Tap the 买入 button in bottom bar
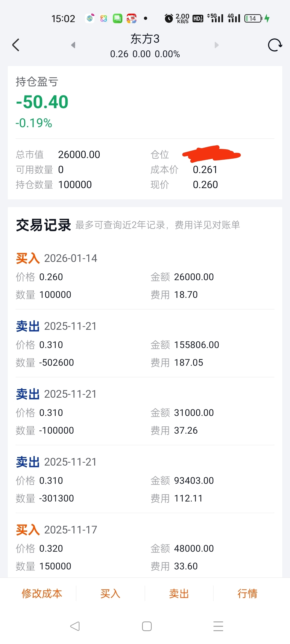Image resolution: width=290 pixels, height=644 pixels. pyautogui.click(x=110, y=593)
